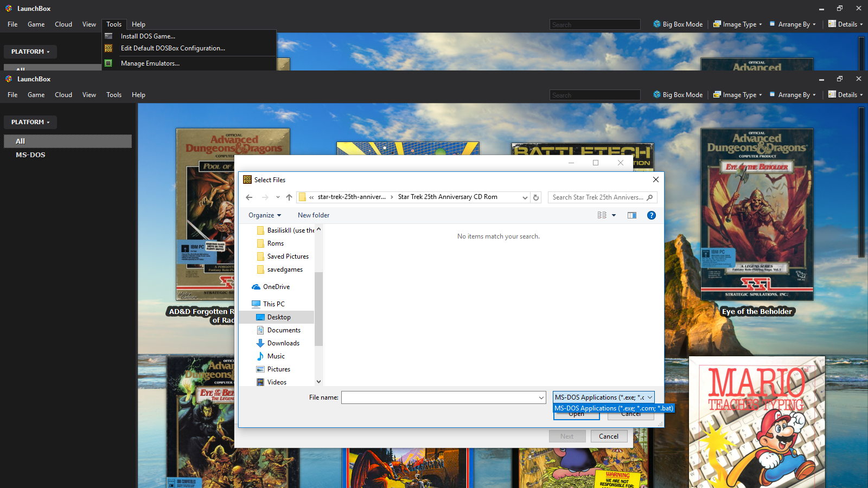The image size is (868, 488).
Task: Expand Details dropdown in upper window
Action: click(861, 24)
